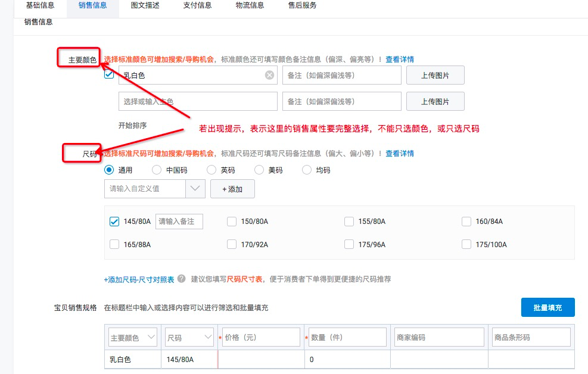Choose the 均码 size standard

coord(307,170)
